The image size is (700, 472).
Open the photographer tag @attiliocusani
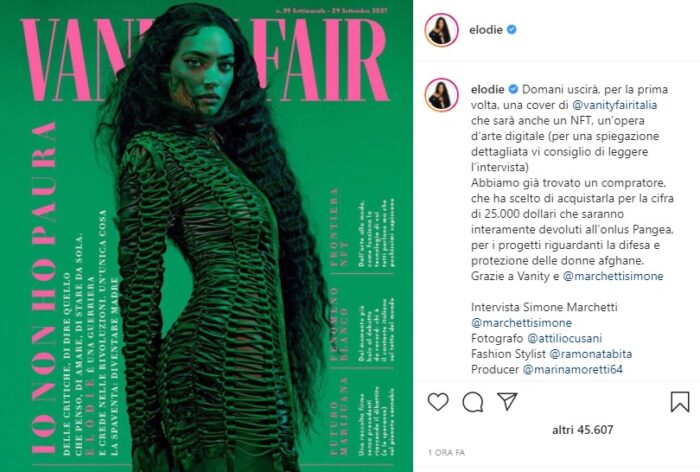click(x=565, y=338)
